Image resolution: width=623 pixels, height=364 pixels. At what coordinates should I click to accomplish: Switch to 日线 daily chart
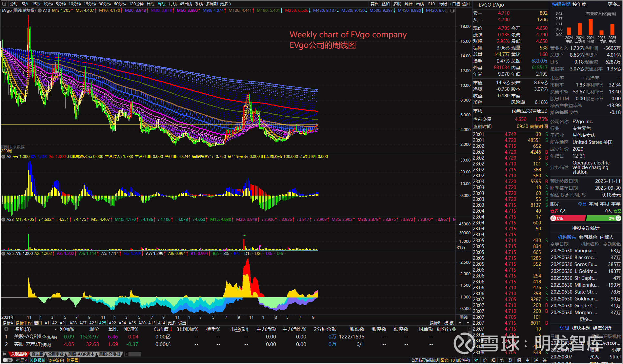pos(151,4)
